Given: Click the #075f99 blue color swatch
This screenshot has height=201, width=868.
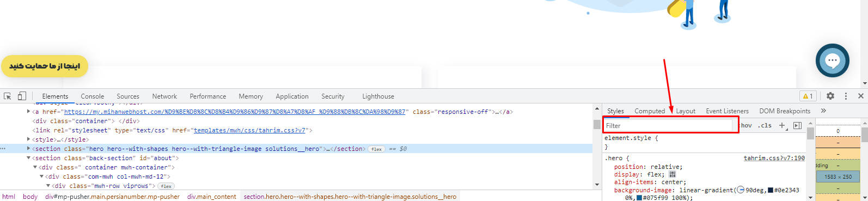Looking at the screenshot, I should click(639, 198).
